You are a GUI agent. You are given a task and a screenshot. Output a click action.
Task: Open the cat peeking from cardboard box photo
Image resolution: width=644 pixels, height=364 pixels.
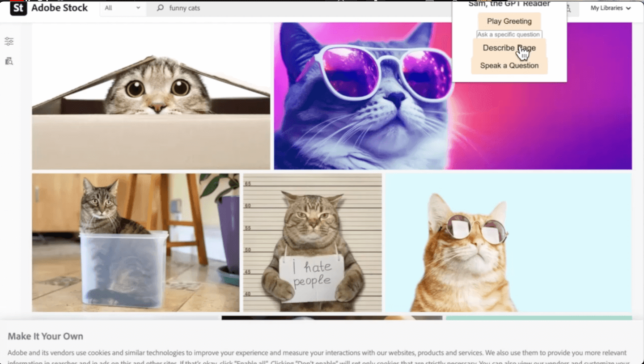pyautogui.click(x=150, y=96)
